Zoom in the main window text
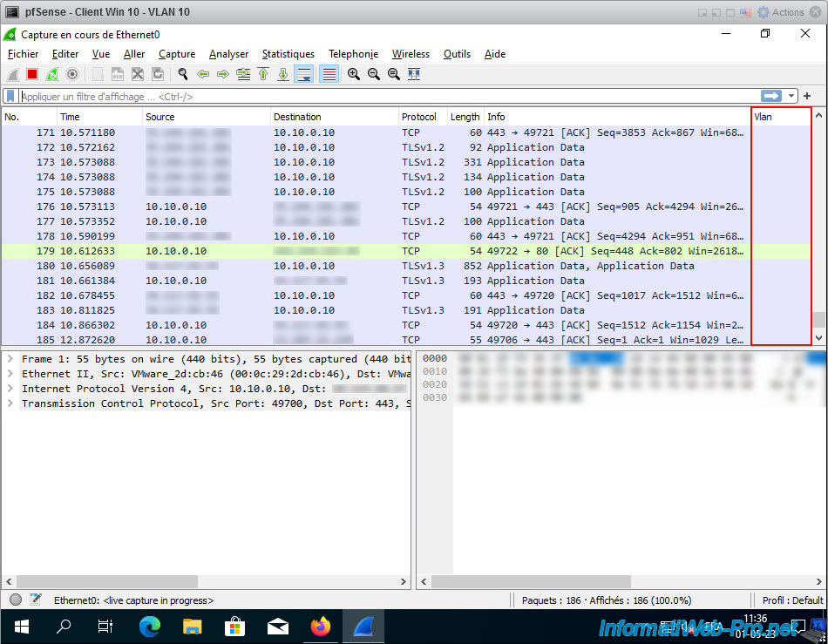Image resolution: width=828 pixels, height=644 pixels. pyautogui.click(x=354, y=74)
